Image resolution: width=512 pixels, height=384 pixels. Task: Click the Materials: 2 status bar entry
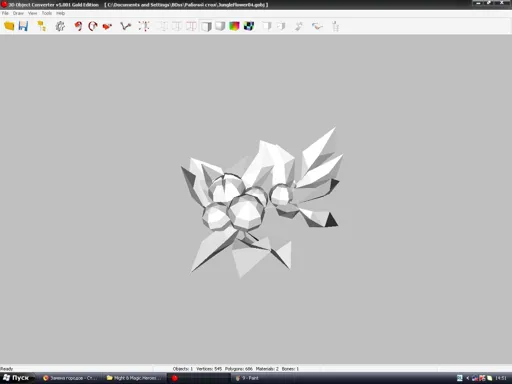(x=267, y=369)
